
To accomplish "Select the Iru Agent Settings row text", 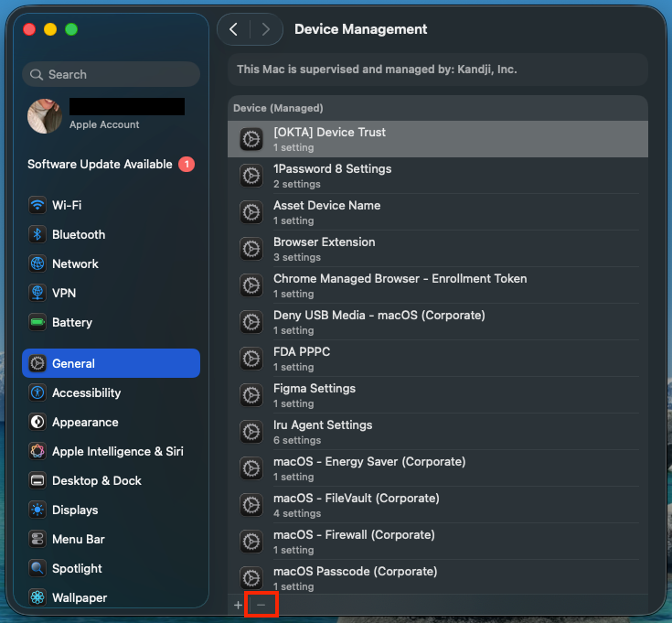I will click(x=323, y=424).
